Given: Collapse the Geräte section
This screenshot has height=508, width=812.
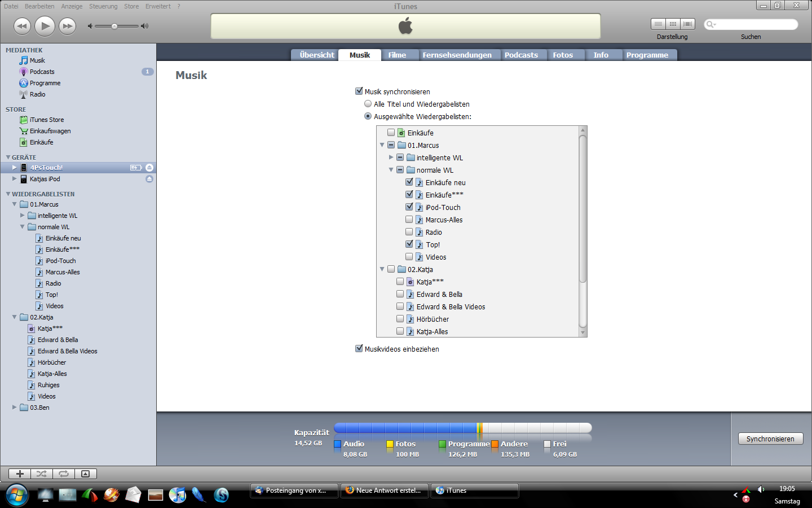Looking at the screenshot, I should tap(8, 157).
